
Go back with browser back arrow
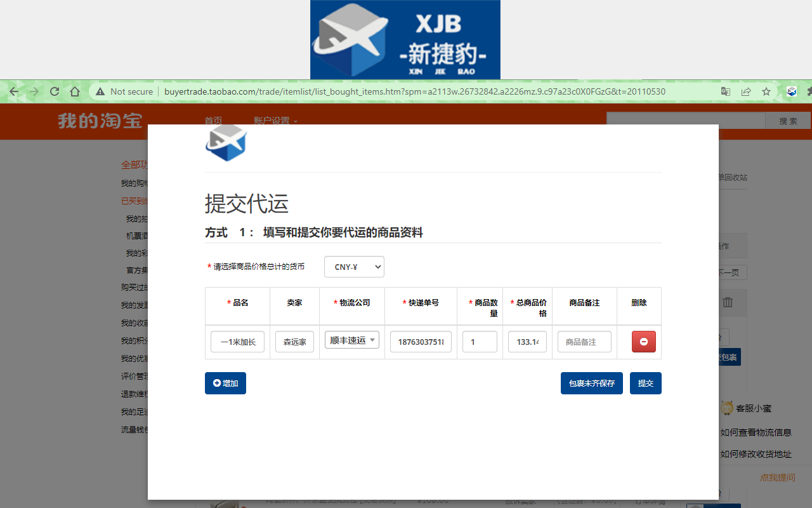[14, 91]
